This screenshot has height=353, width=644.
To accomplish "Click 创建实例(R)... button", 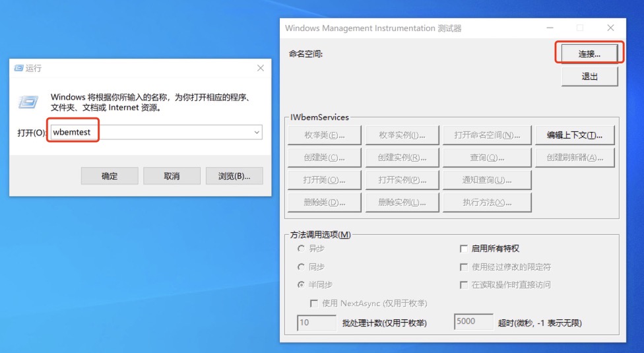I will pyautogui.click(x=402, y=158).
